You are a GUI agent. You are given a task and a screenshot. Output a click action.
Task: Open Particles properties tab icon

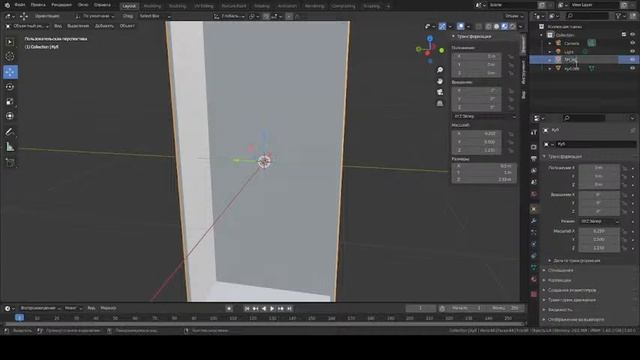[x=534, y=232]
